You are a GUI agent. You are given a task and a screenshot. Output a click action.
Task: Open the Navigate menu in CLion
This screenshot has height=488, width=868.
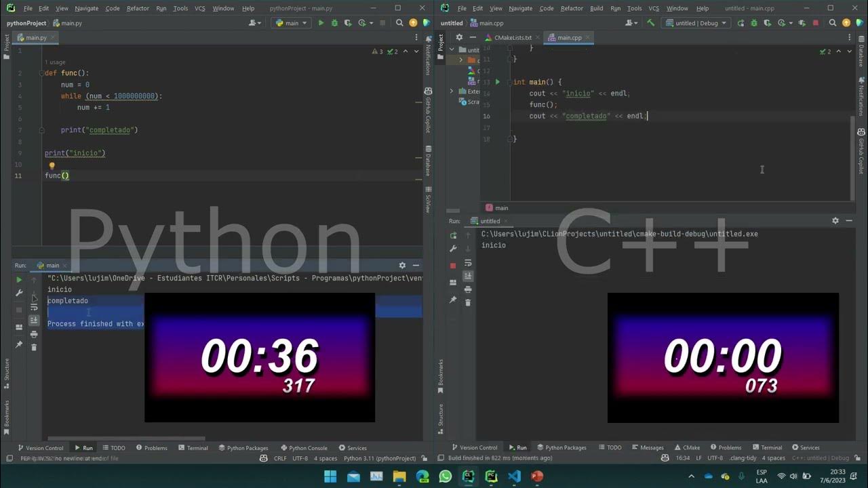[x=520, y=8]
